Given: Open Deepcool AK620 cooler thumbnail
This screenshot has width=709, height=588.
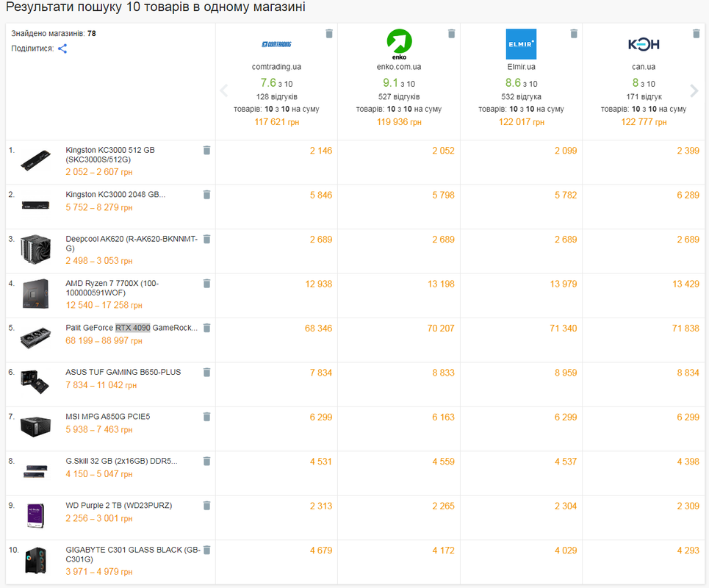Looking at the screenshot, I should (36, 248).
